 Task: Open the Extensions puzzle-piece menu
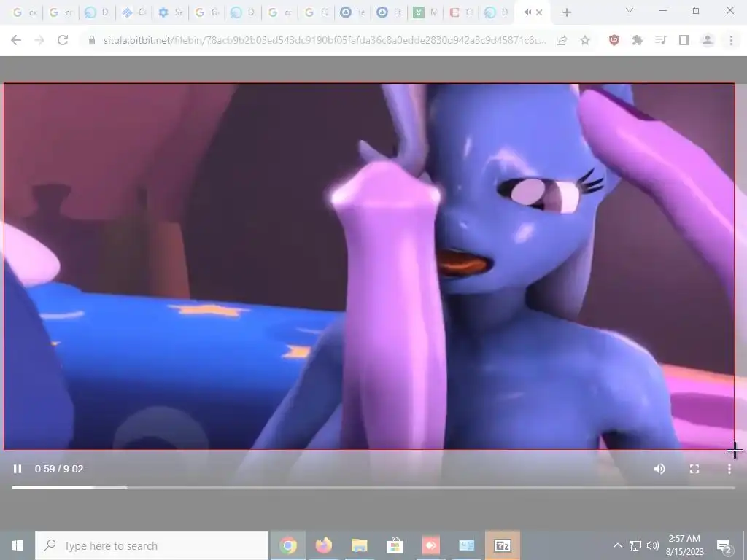[638, 41]
